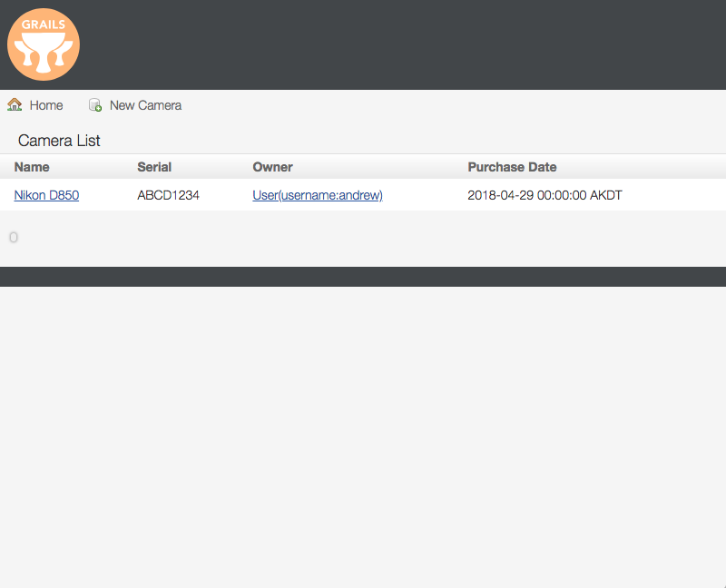Open the New Camera menu link
726x588 pixels.
pos(145,105)
